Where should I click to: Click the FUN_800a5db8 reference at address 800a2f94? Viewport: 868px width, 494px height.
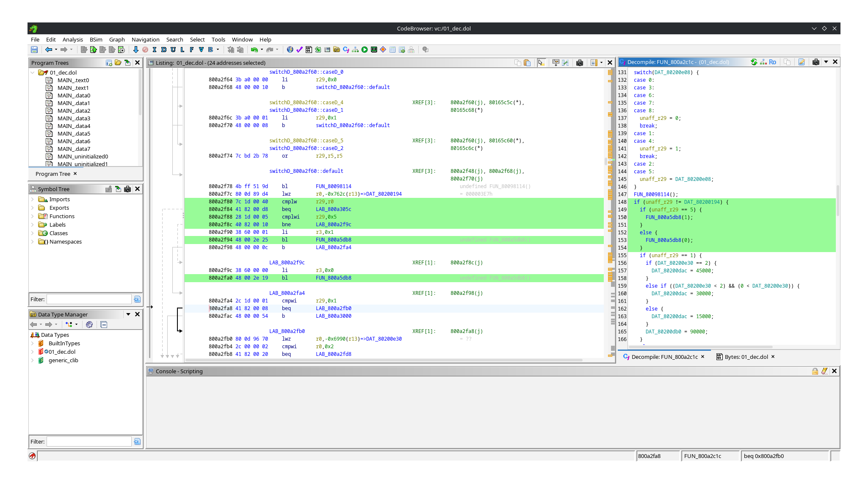point(333,240)
